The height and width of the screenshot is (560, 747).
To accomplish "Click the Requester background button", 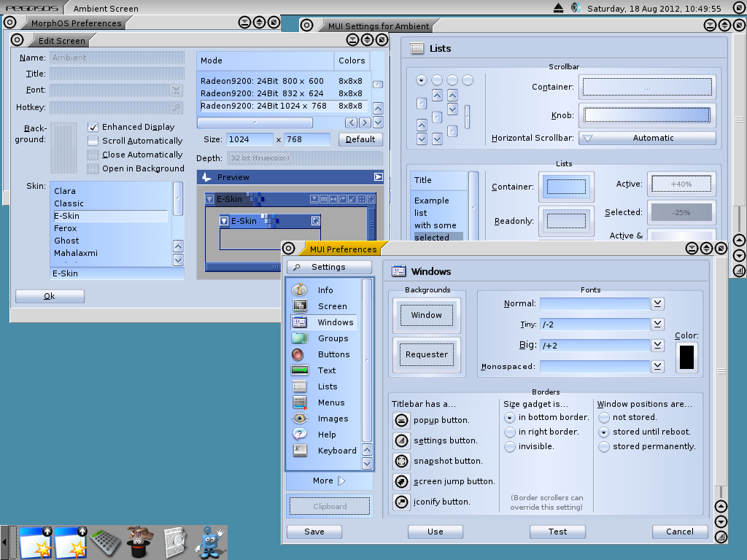I will pyautogui.click(x=426, y=355).
